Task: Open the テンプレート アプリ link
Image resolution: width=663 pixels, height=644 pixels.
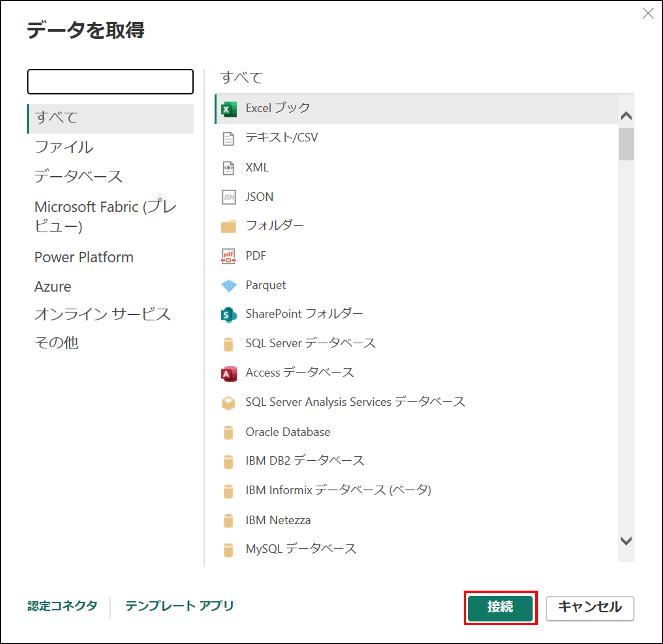Action: (x=179, y=606)
